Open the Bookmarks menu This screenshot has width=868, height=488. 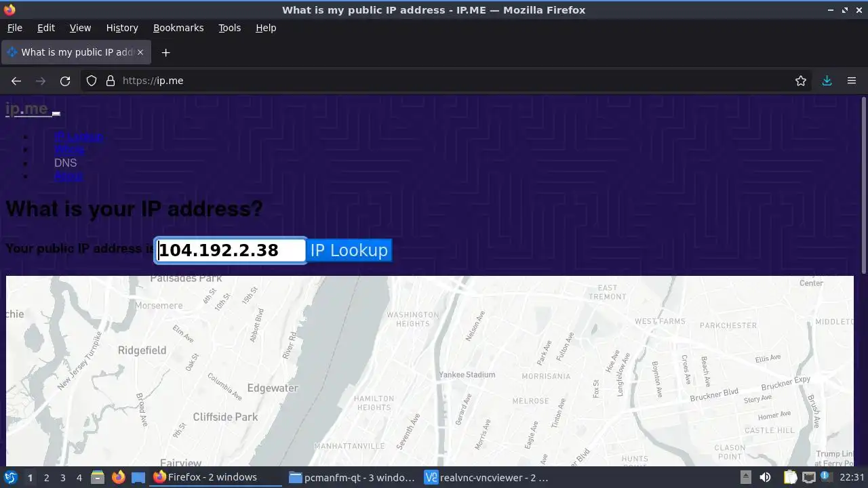click(178, 28)
